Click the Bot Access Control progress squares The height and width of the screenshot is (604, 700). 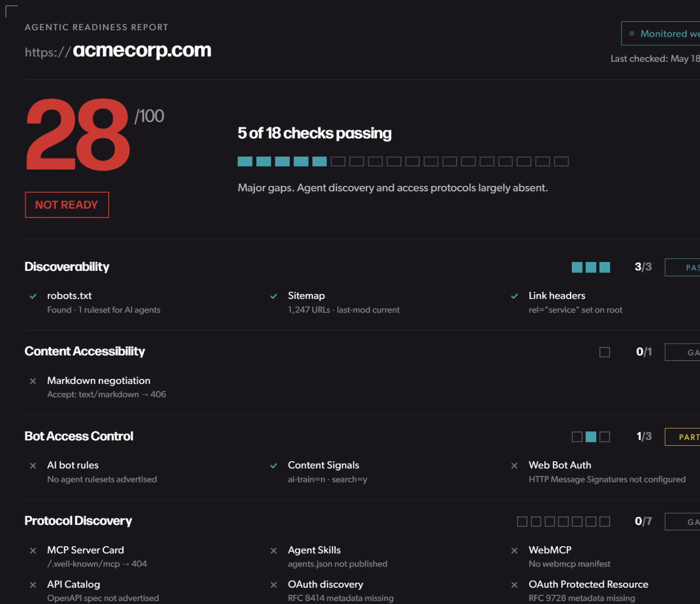click(591, 437)
